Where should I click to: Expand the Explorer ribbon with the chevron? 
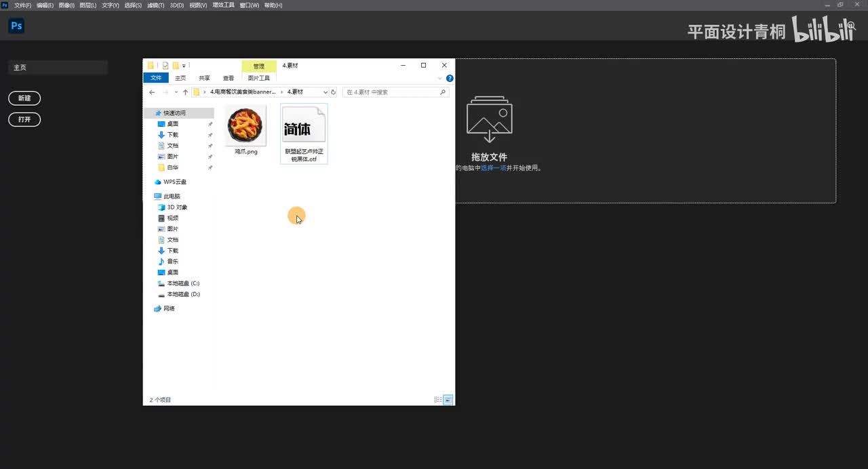coord(439,78)
